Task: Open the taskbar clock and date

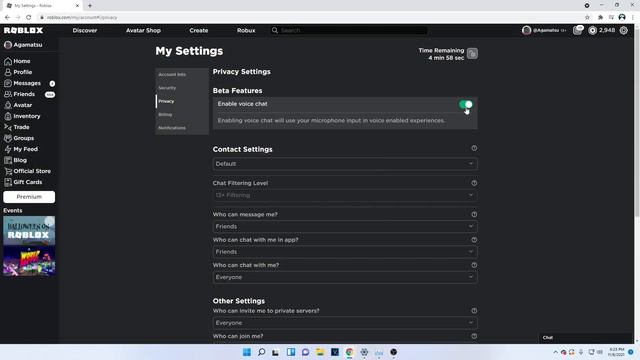Action: (x=616, y=352)
